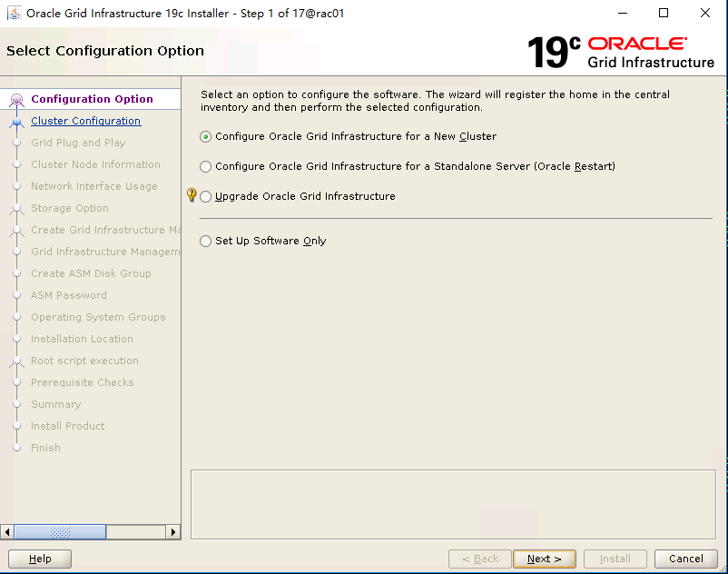Close the installer window
Image resolution: width=728 pixels, height=574 pixels.
[x=705, y=13]
